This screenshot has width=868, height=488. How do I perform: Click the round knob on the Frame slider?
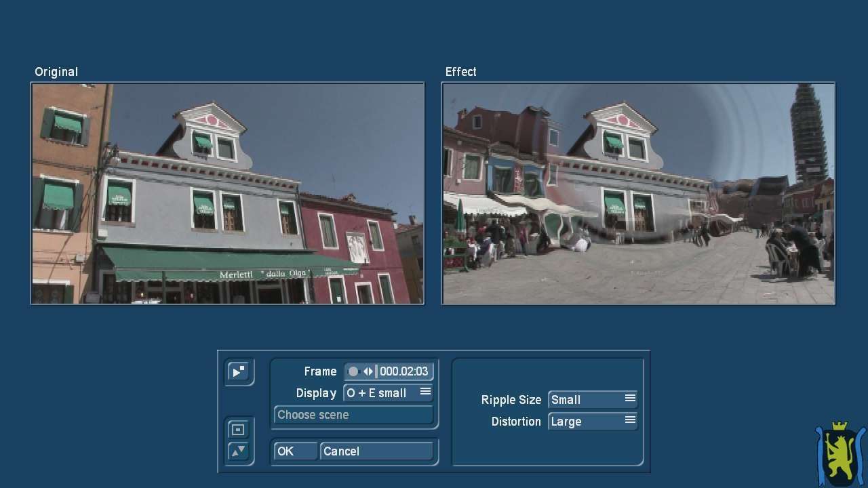[x=353, y=371]
